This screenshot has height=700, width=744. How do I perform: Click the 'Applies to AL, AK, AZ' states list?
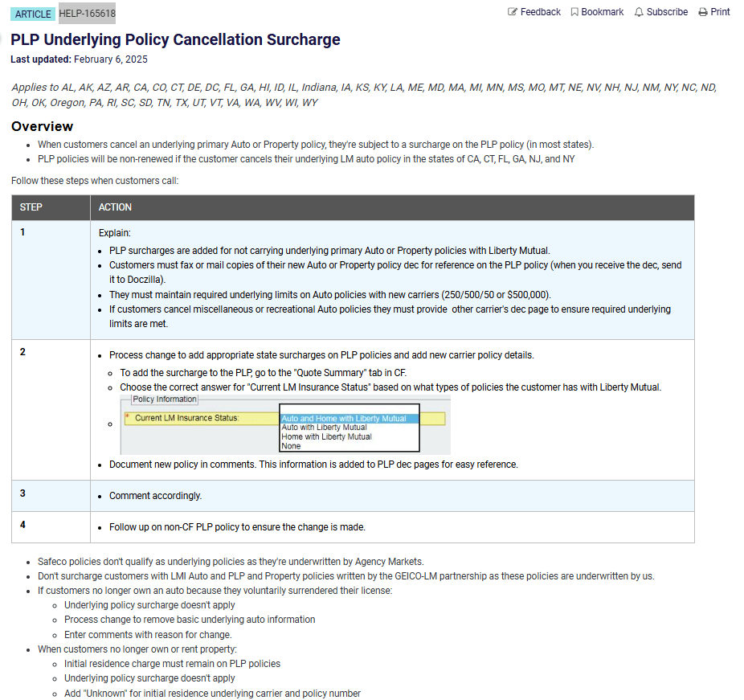click(364, 95)
